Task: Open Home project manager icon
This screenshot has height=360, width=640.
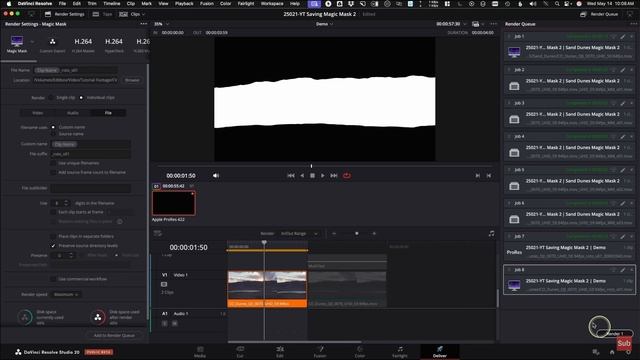Action: (612, 352)
